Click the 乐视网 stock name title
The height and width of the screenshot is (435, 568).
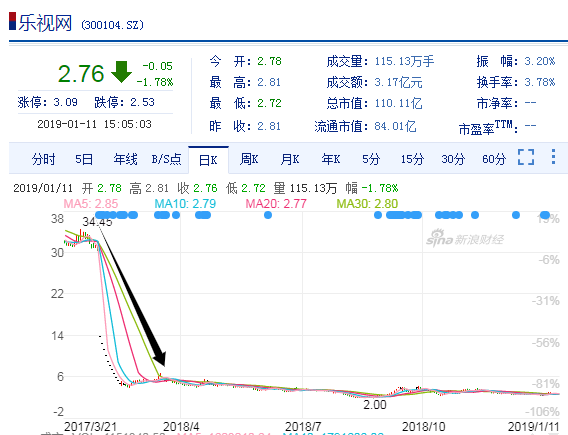(x=45, y=23)
